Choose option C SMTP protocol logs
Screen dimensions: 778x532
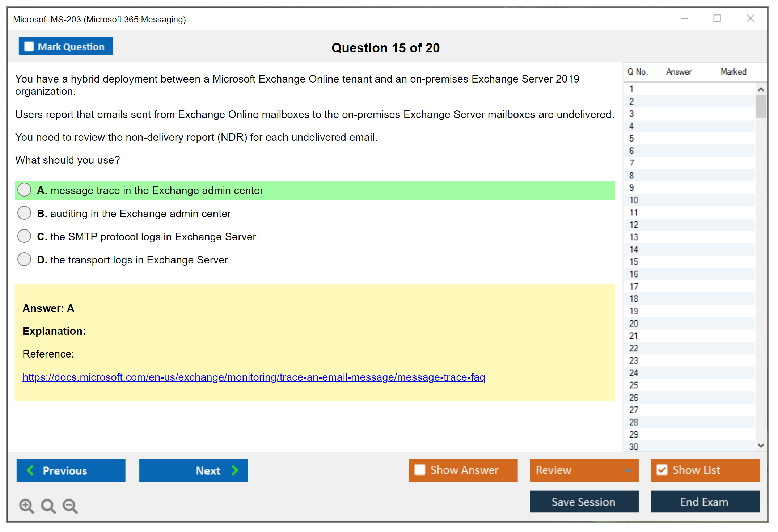click(x=24, y=236)
